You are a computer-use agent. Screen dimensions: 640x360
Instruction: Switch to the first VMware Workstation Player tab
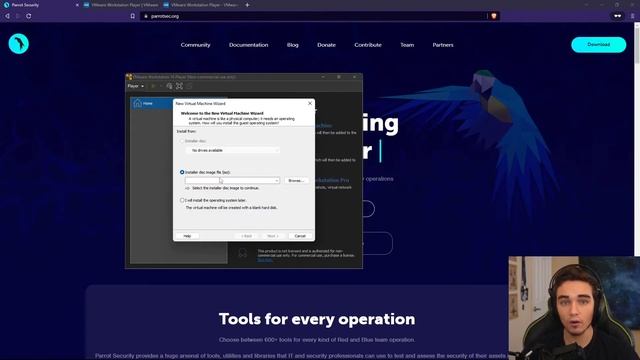point(121,5)
